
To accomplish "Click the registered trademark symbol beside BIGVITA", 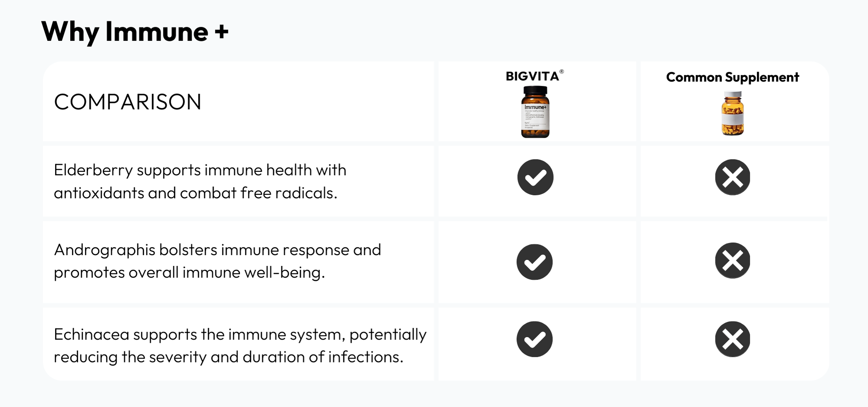I will [x=562, y=72].
